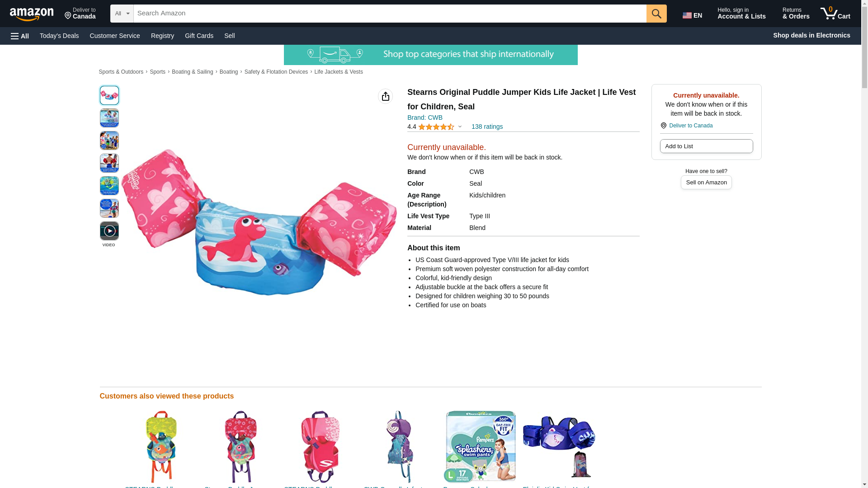Click the Brand: CWB link
Viewport: 868px width, 488px height.
tap(425, 117)
